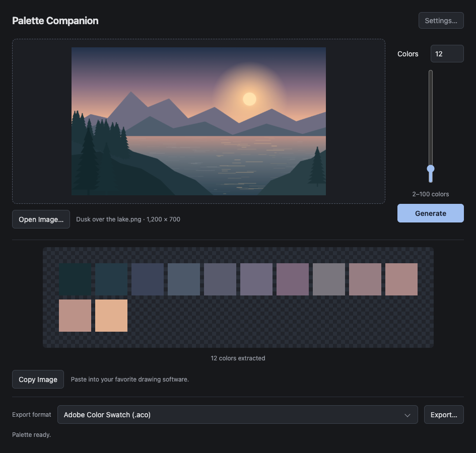Viewport: 476px width, 453px height.
Task: Click the vertical color count slider handle
Action: (431, 169)
